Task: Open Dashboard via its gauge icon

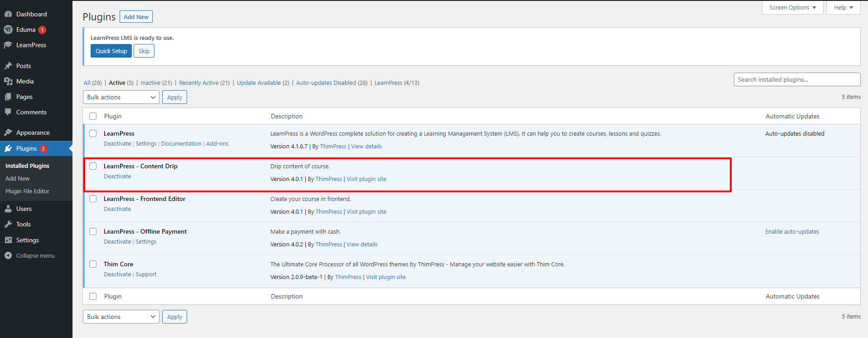Action: [8, 14]
